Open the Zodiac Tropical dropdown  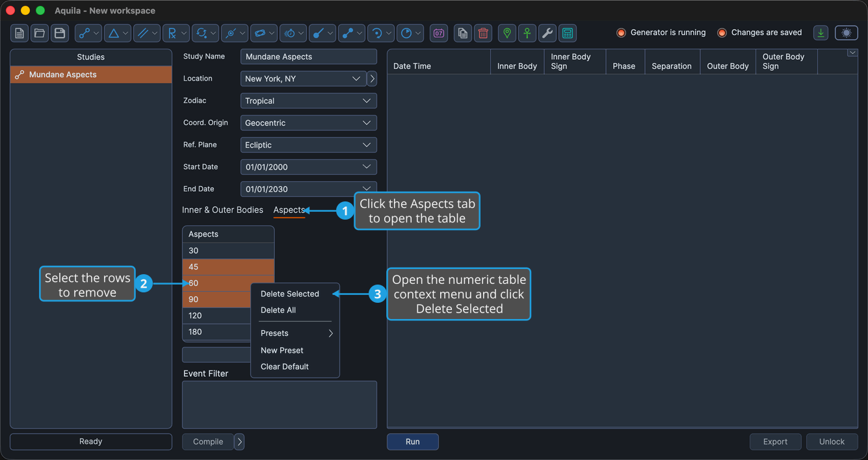309,101
